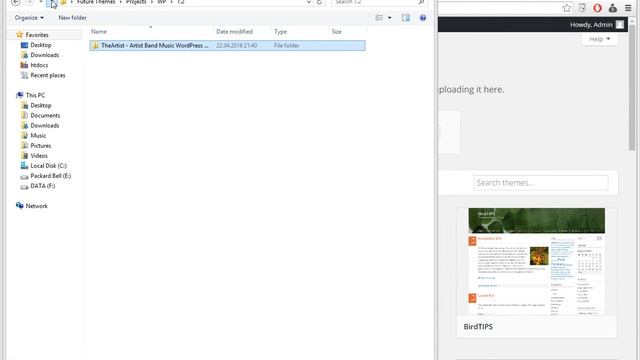The image size is (640, 360).
Task: Open view options dropdown arrow
Action: [389, 18]
